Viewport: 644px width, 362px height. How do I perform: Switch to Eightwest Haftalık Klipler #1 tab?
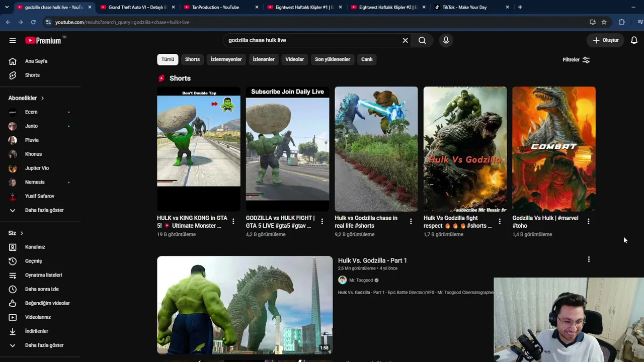tap(304, 7)
